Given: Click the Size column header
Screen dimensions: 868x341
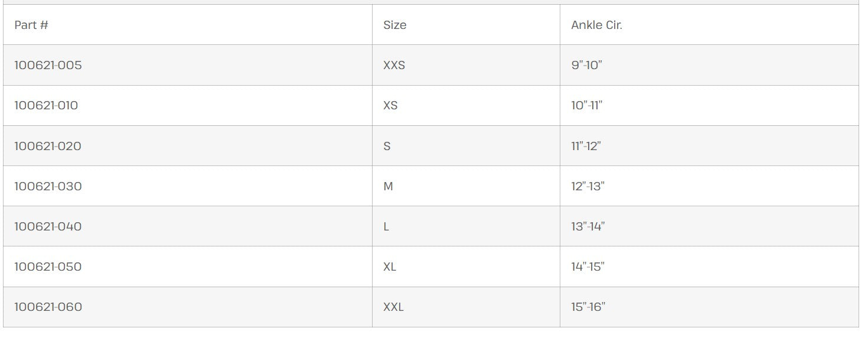Looking at the screenshot, I should 394,25.
